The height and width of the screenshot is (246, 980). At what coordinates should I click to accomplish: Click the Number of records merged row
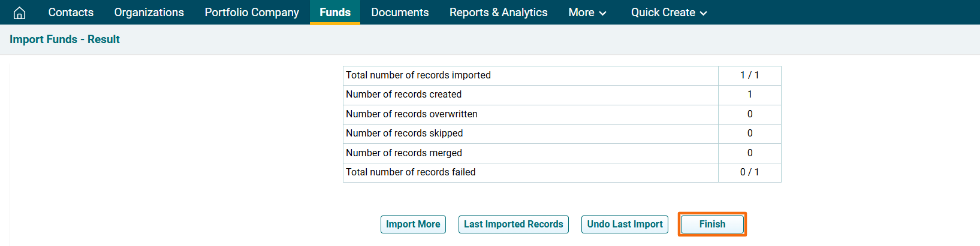[x=403, y=153]
